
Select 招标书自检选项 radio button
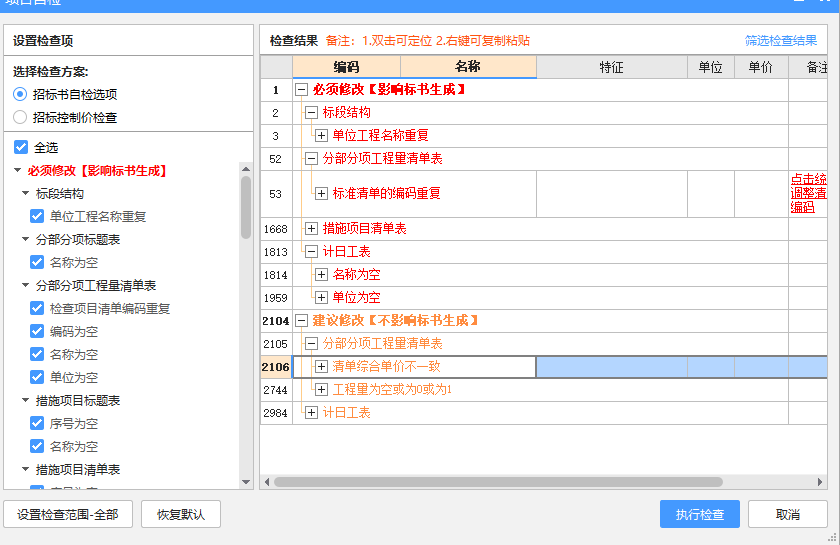point(20,94)
